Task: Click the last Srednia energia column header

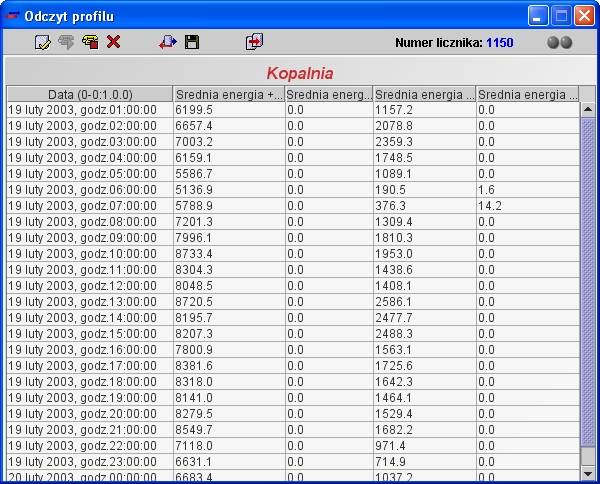Action: [x=528, y=94]
